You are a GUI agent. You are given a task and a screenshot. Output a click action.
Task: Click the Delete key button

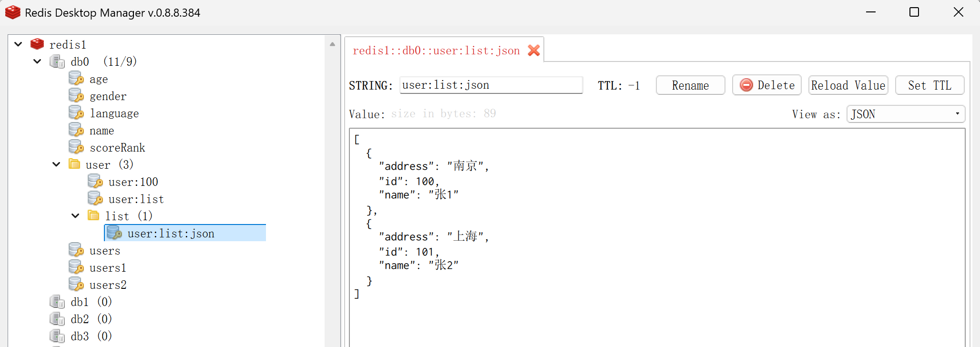pos(766,85)
